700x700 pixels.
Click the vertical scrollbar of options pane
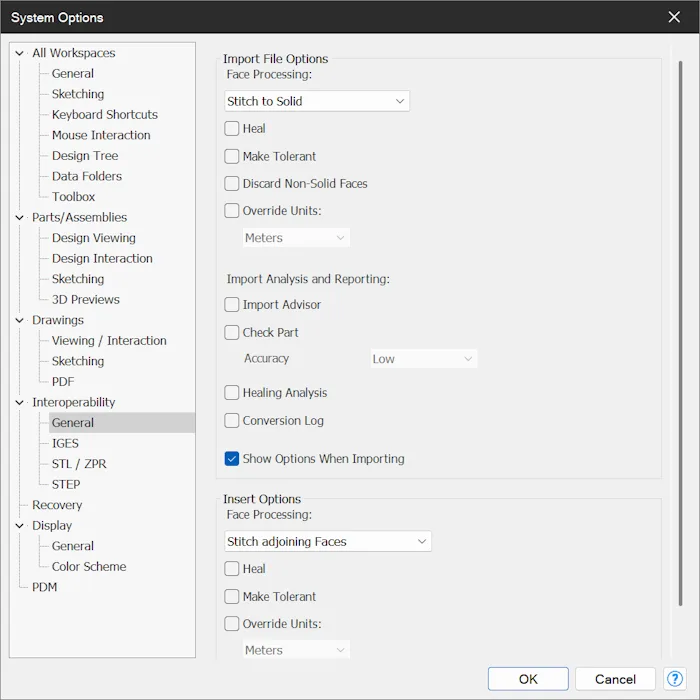click(680, 333)
